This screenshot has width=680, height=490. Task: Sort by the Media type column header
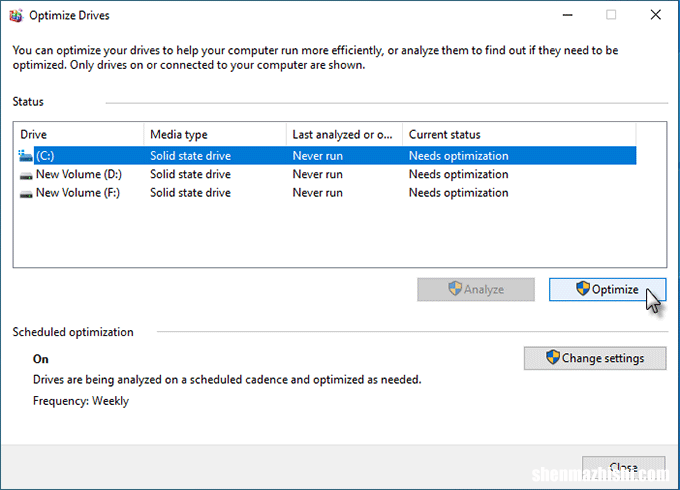215,134
